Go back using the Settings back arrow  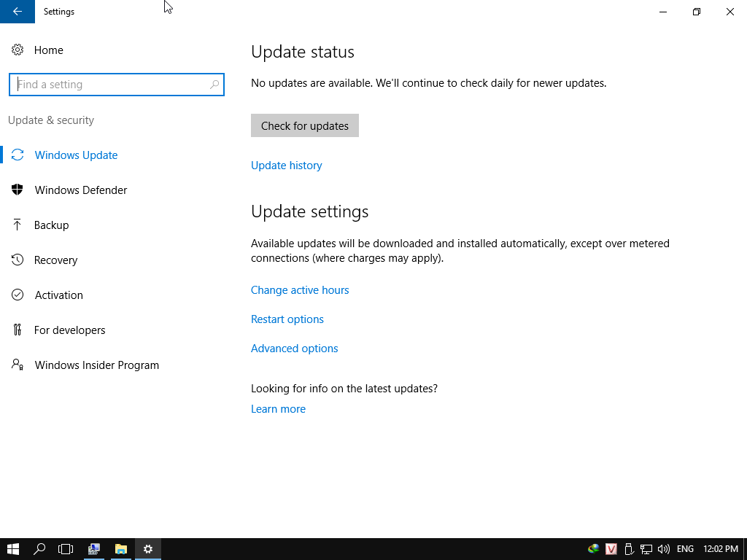(18, 12)
